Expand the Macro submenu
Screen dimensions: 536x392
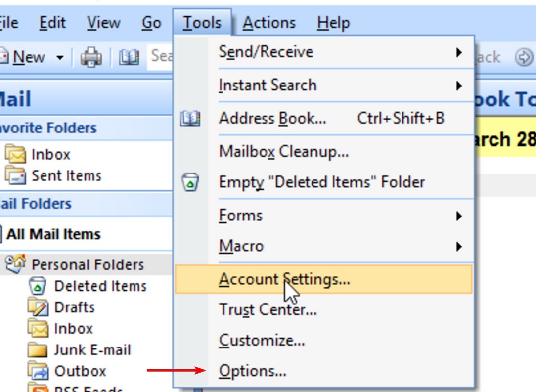(324, 246)
